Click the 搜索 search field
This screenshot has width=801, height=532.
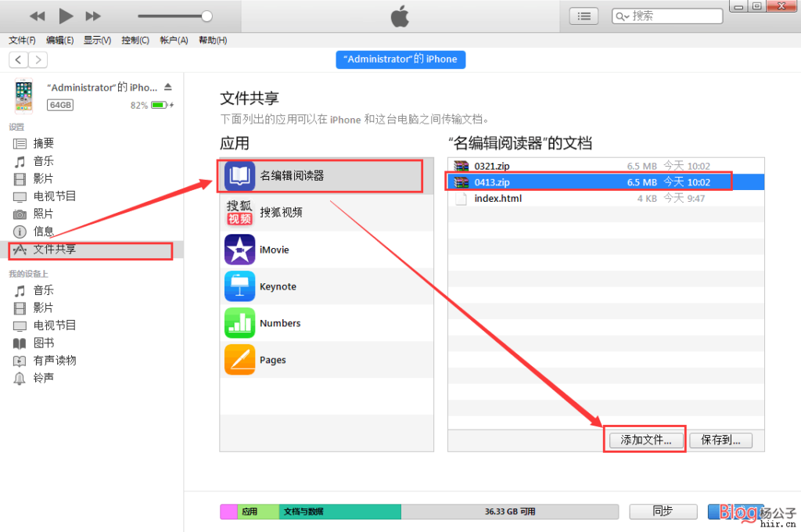coord(667,16)
